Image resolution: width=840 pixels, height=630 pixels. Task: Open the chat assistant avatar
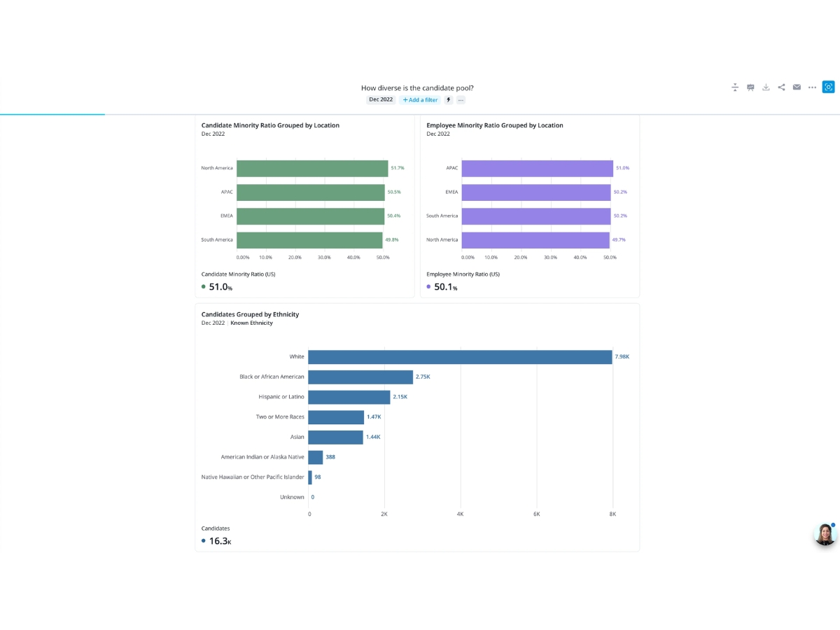click(x=825, y=534)
